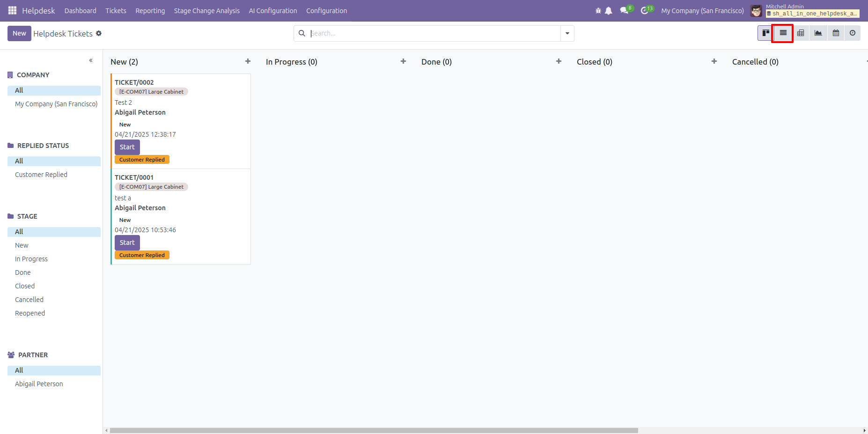This screenshot has width=868, height=434.
Task: Create a ticket with the New button
Action: tap(19, 33)
